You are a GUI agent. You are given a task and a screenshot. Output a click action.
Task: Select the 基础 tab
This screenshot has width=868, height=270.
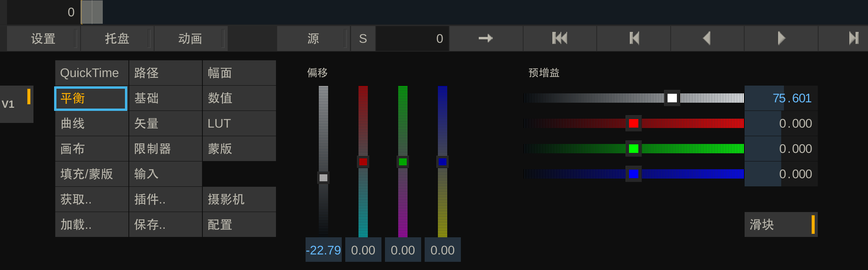[x=165, y=98]
